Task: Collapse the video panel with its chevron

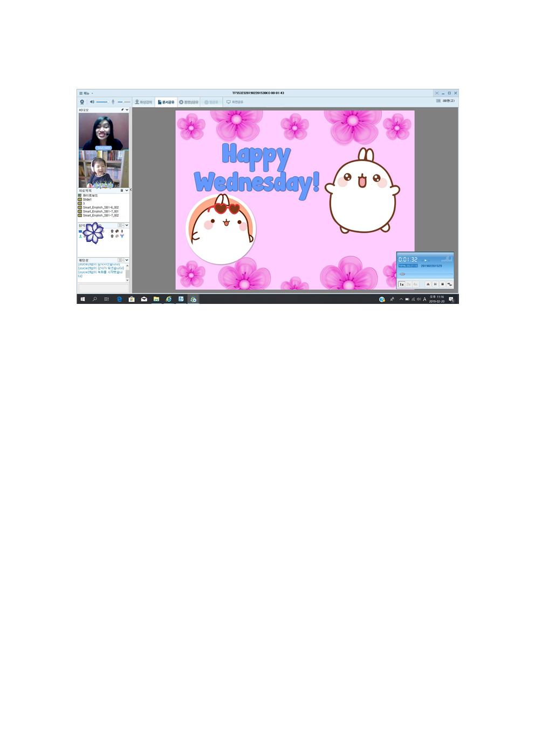Action: pyautogui.click(x=127, y=110)
